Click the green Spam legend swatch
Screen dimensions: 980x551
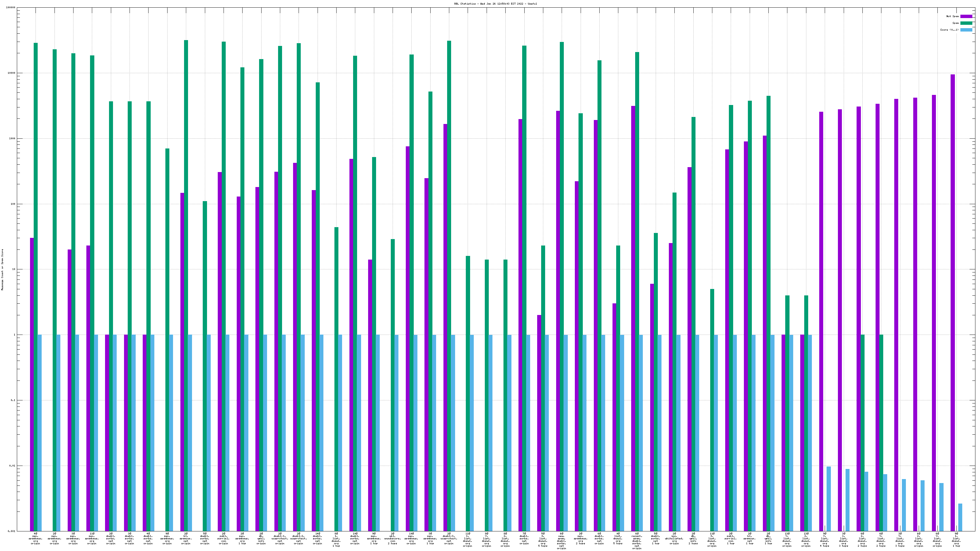point(966,23)
